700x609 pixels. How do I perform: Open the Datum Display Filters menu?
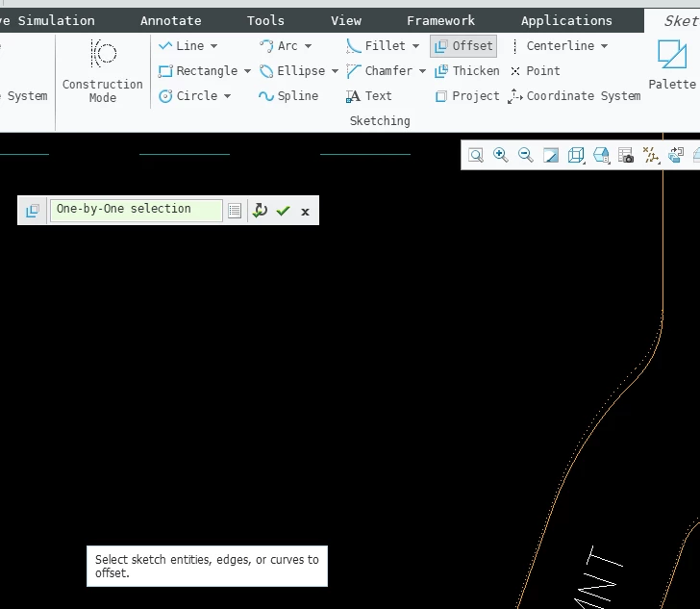click(x=651, y=155)
